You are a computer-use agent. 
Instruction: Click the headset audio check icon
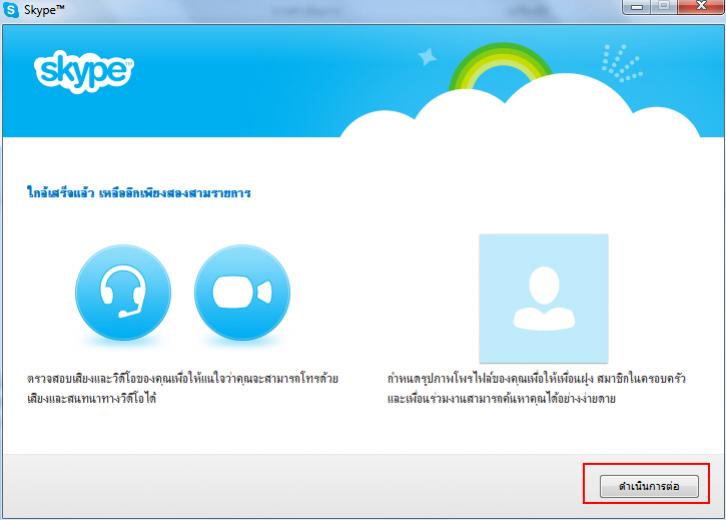click(x=123, y=292)
